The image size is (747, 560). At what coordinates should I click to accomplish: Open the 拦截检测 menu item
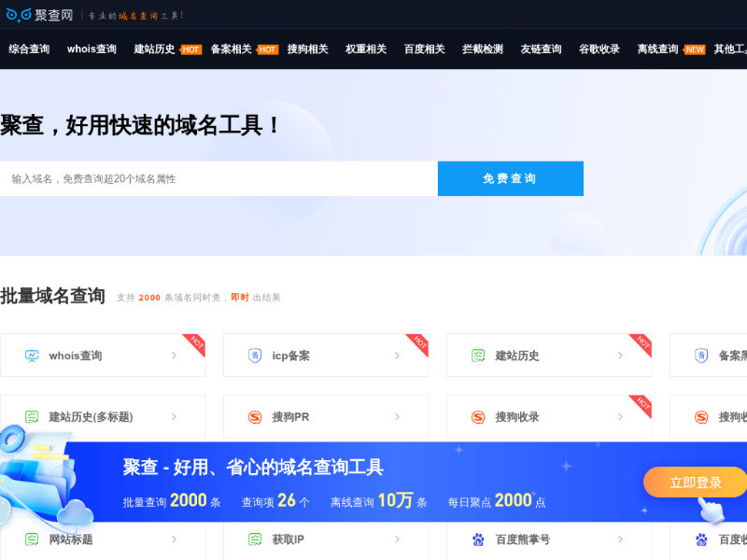(x=483, y=49)
